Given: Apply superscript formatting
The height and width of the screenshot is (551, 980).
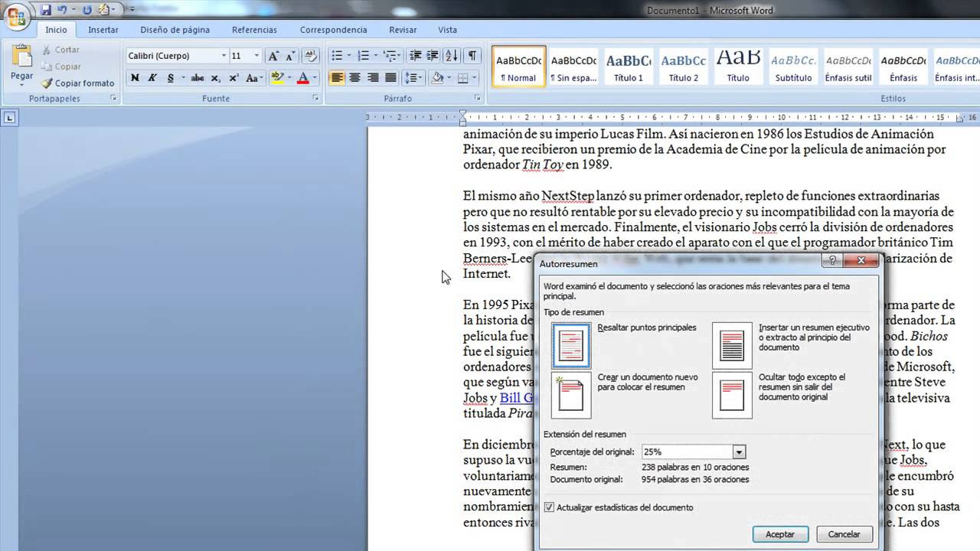Looking at the screenshot, I should (234, 77).
